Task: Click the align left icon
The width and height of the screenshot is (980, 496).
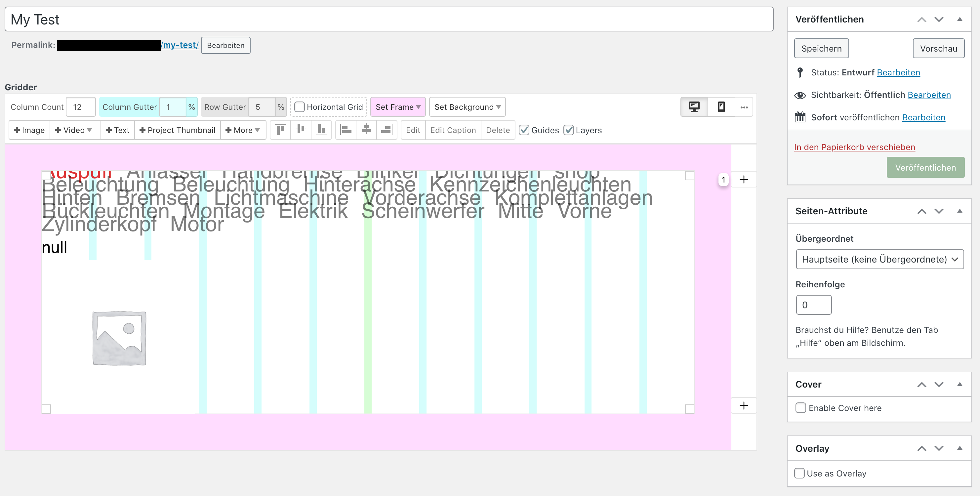Action: (346, 130)
